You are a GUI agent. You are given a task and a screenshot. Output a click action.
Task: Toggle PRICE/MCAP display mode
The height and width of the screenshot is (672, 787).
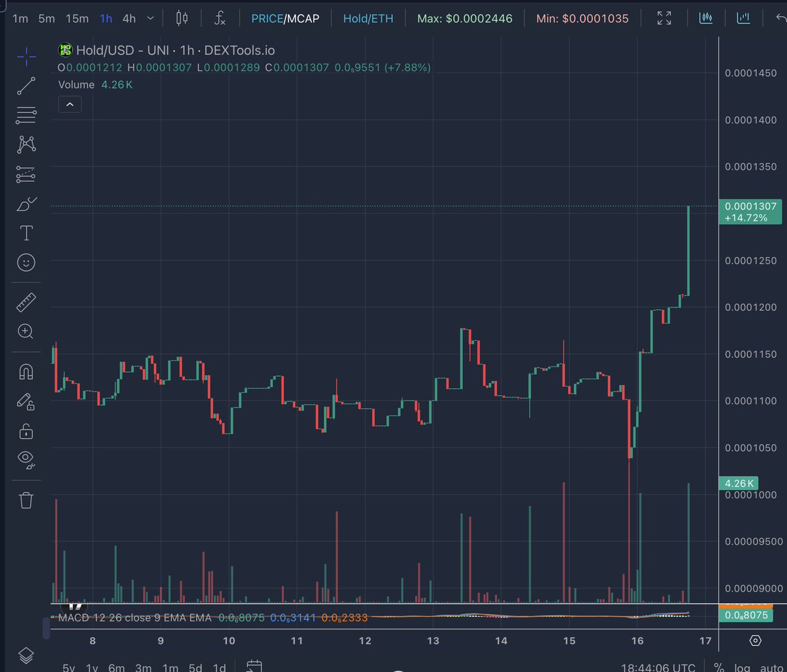(285, 18)
